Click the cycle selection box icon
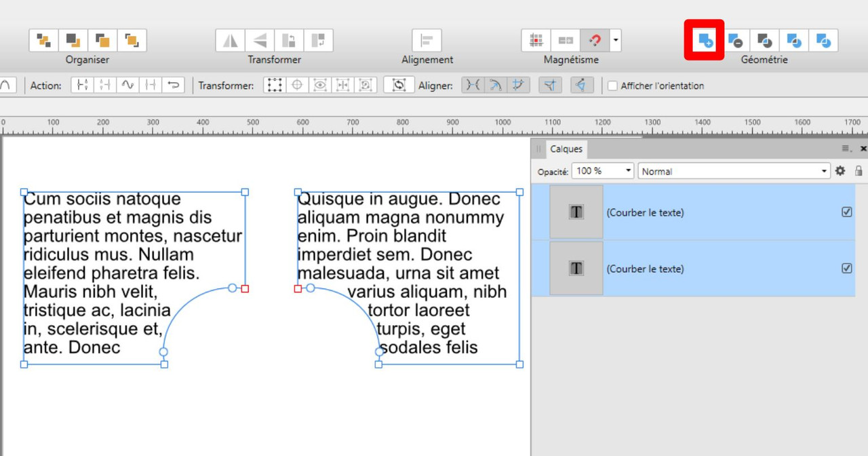The image size is (868, 456). coord(366,85)
